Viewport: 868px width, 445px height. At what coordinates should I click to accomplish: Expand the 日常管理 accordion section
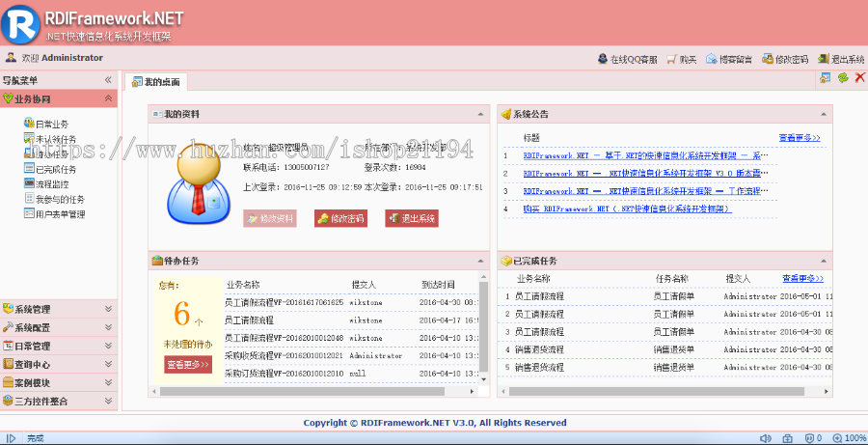point(108,346)
